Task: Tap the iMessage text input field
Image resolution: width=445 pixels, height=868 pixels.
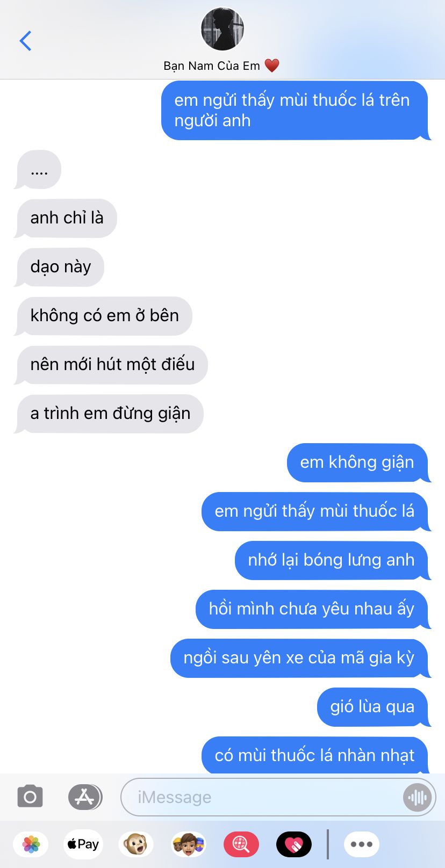Action: click(x=278, y=797)
